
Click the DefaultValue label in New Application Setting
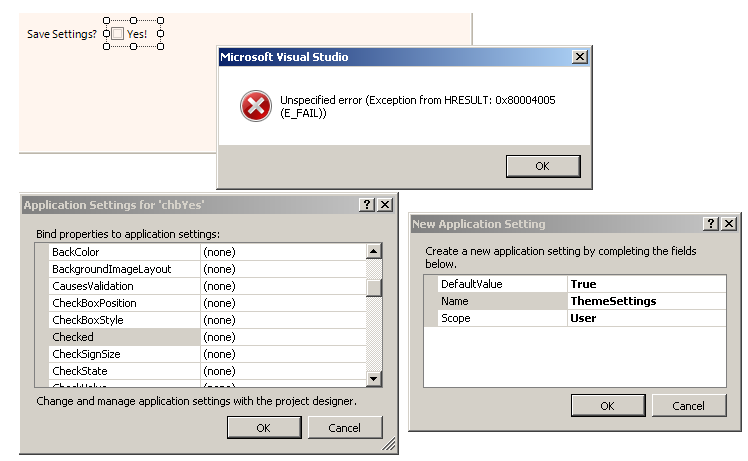click(471, 284)
